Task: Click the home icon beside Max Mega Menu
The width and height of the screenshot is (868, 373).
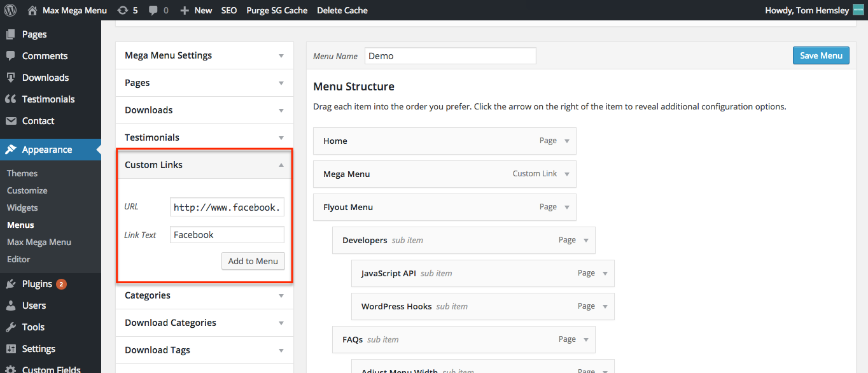Action: pyautogui.click(x=32, y=10)
